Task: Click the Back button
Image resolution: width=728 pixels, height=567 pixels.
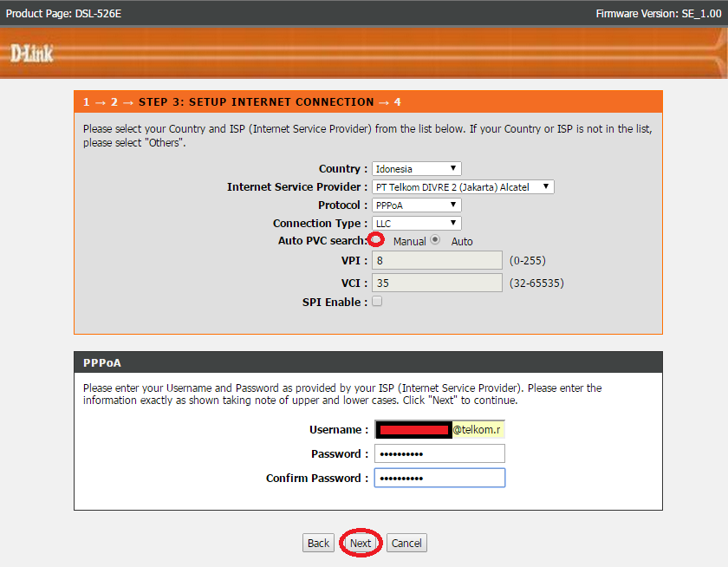Action: pos(319,543)
